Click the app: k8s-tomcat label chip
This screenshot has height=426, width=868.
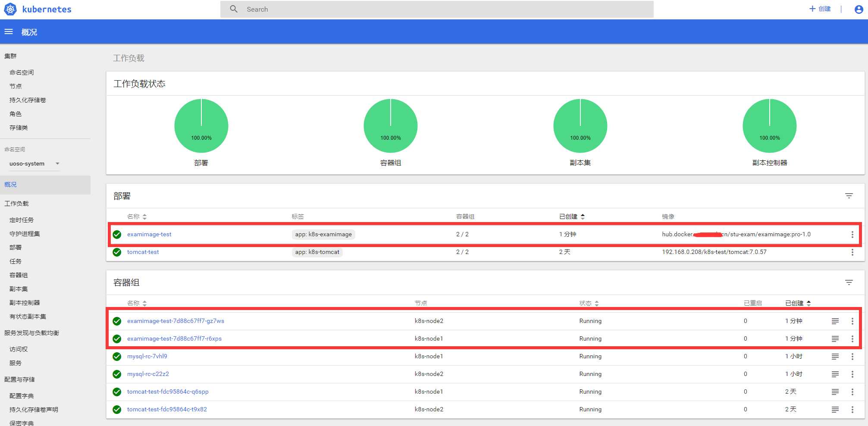(317, 252)
